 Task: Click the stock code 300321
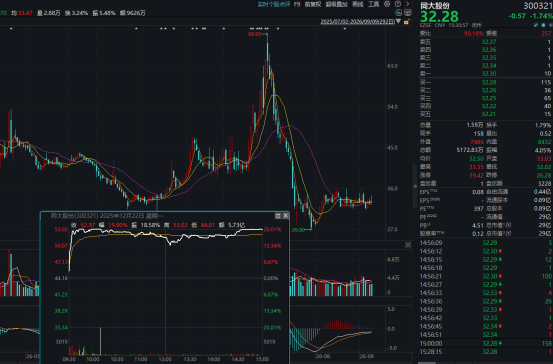click(538, 6)
